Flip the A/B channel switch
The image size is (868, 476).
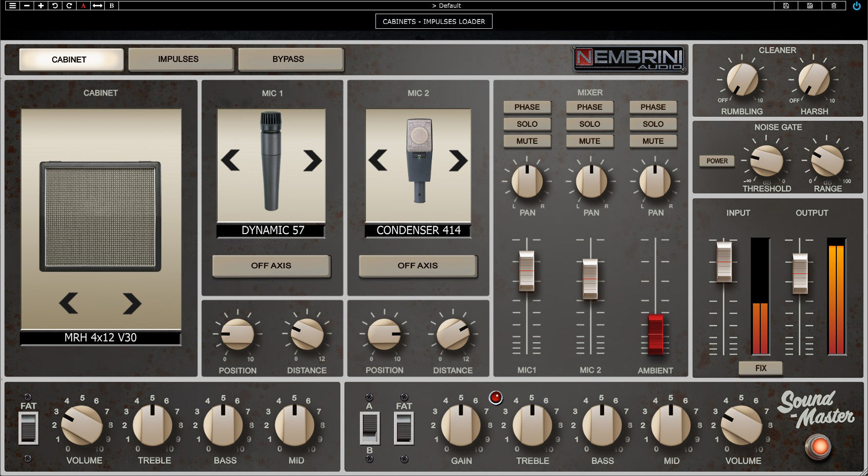pyautogui.click(x=370, y=428)
